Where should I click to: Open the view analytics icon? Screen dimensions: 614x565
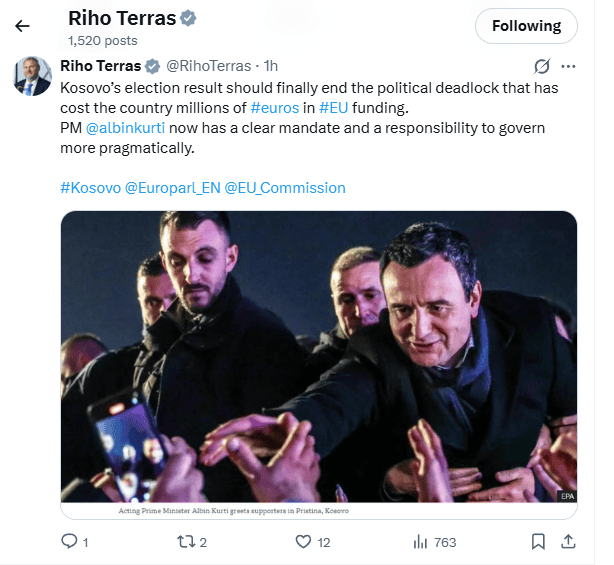(x=420, y=542)
